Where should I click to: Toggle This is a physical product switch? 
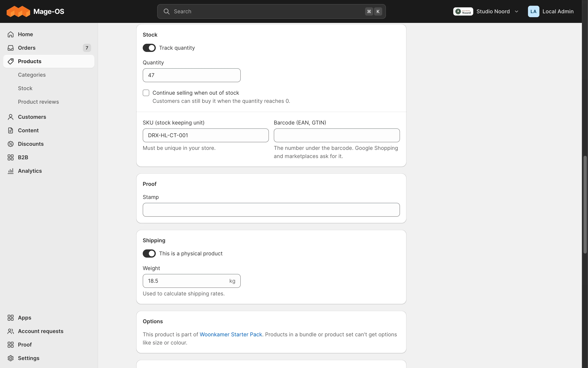tap(149, 254)
